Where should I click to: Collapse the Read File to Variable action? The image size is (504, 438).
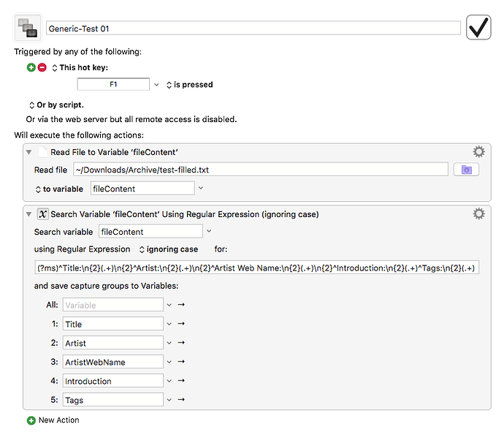click(x=29, y=152)
